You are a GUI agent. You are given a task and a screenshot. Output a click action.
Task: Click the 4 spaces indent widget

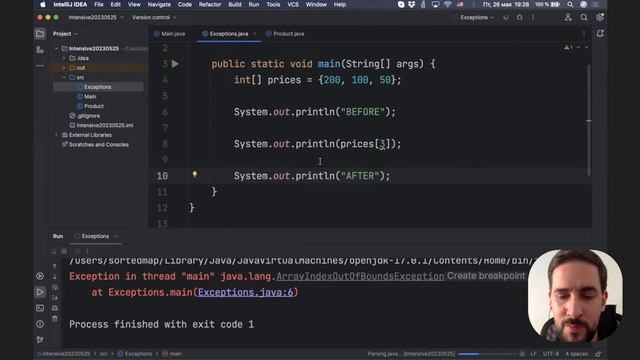pyautogui.click(x=577, y=354)
